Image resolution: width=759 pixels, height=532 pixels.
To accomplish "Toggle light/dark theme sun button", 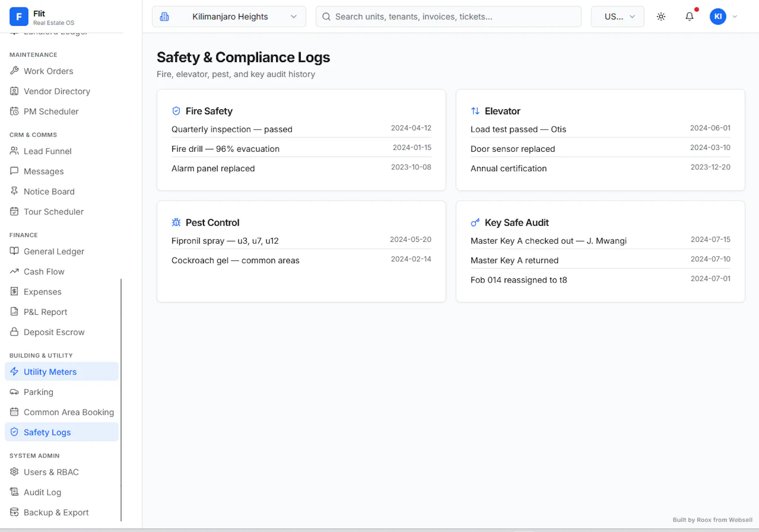I will 661,17.
